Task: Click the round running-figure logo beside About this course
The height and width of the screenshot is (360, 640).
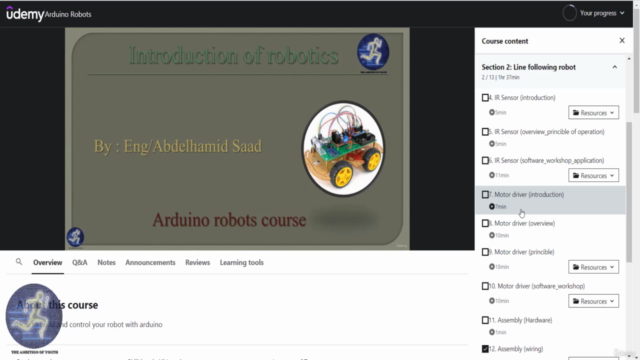Action: point(34,316)
